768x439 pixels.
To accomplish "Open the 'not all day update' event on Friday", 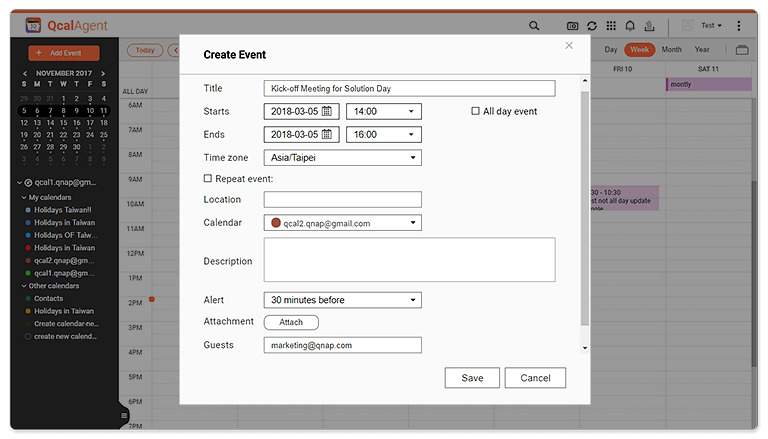I will [624, 198].
